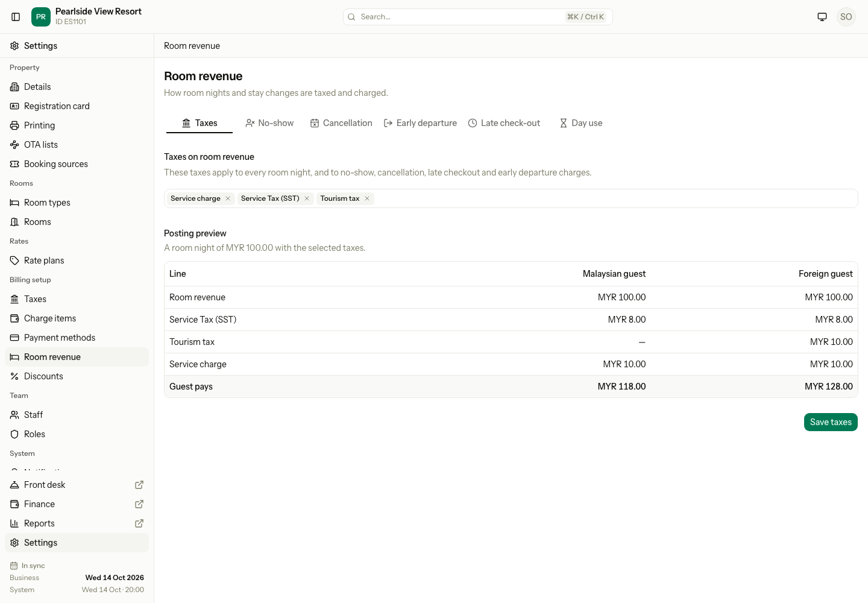Open Front desk module
The height and width of the screenshot is (603, 868).
pos(77,485)
